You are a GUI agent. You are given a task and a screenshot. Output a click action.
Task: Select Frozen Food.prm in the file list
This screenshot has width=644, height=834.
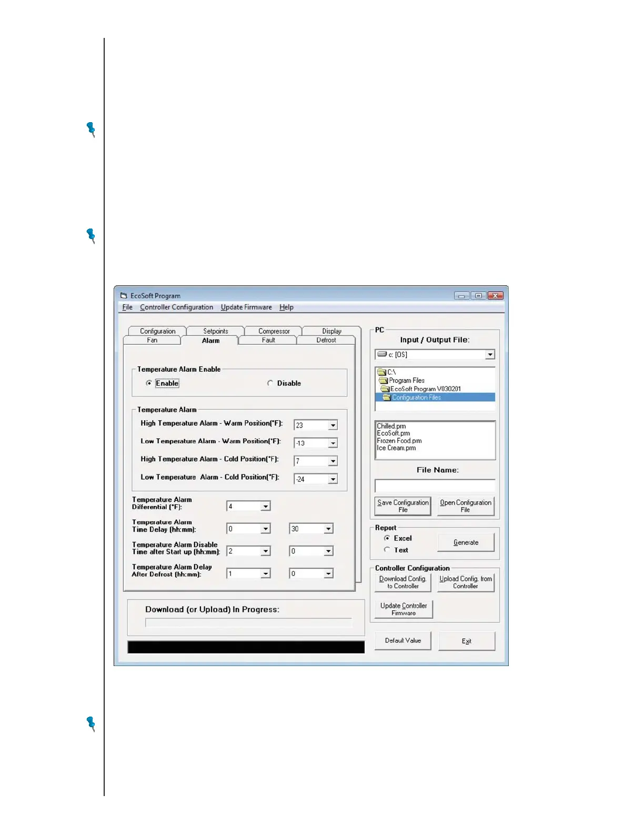pos(399,441)
